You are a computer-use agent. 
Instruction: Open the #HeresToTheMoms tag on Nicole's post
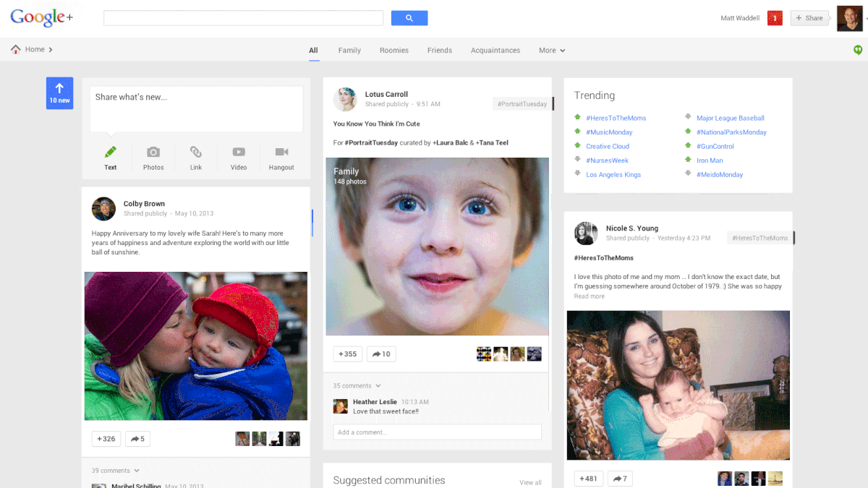(x=759, y=238)
